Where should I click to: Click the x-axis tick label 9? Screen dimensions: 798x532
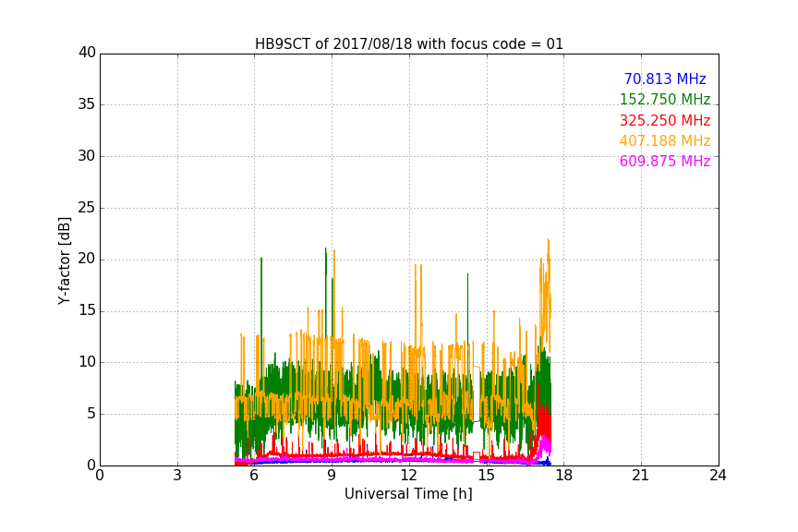pos(332,476)
